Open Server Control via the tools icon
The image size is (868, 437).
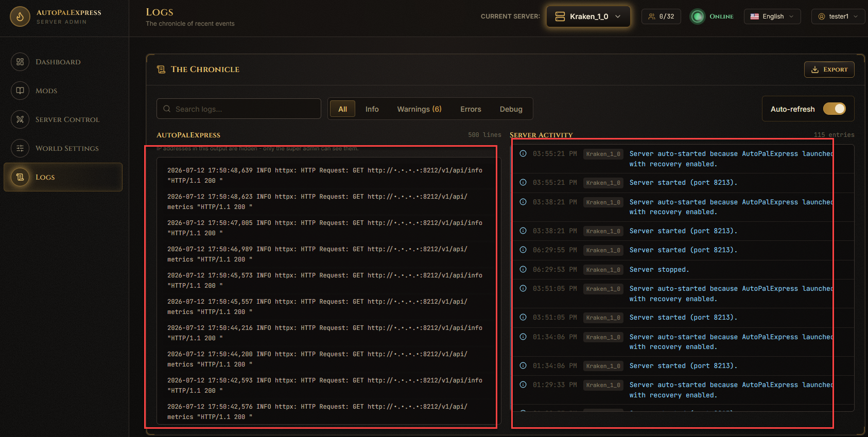(20, 119)
